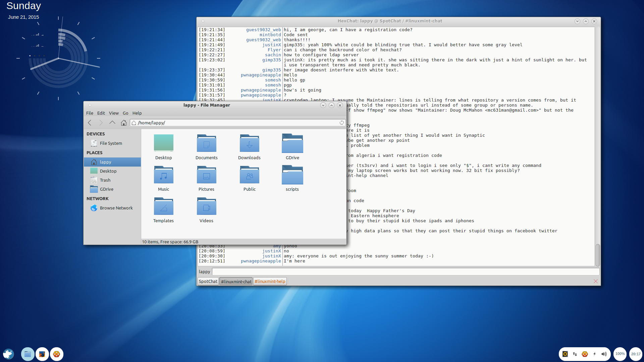Open the Edit menu
644x362 pixels.
point(101,113)
